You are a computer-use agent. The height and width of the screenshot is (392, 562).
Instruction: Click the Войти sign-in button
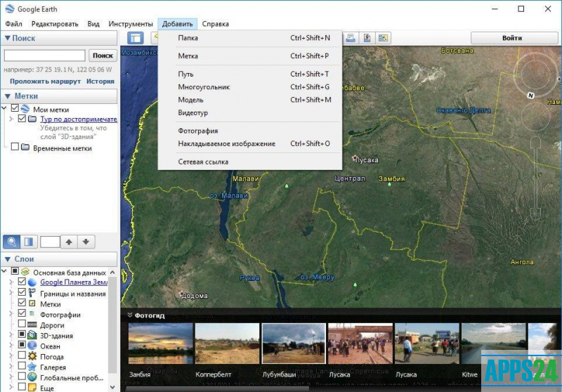514,38
